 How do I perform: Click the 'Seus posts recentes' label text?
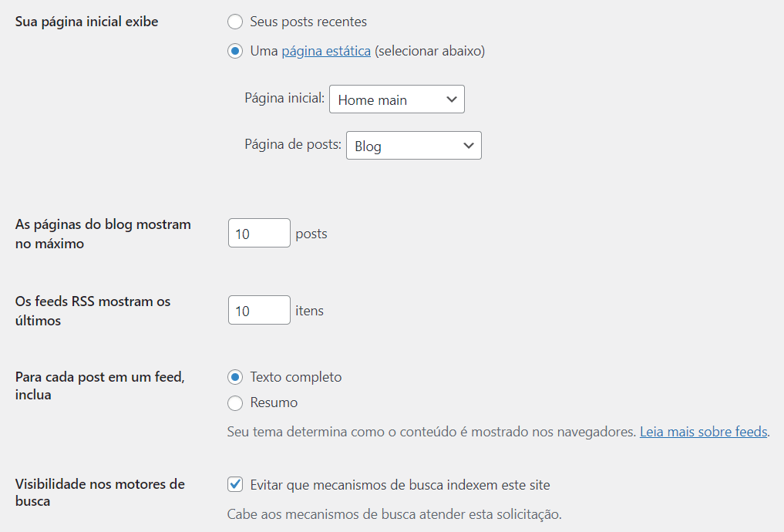click(308, 22)
